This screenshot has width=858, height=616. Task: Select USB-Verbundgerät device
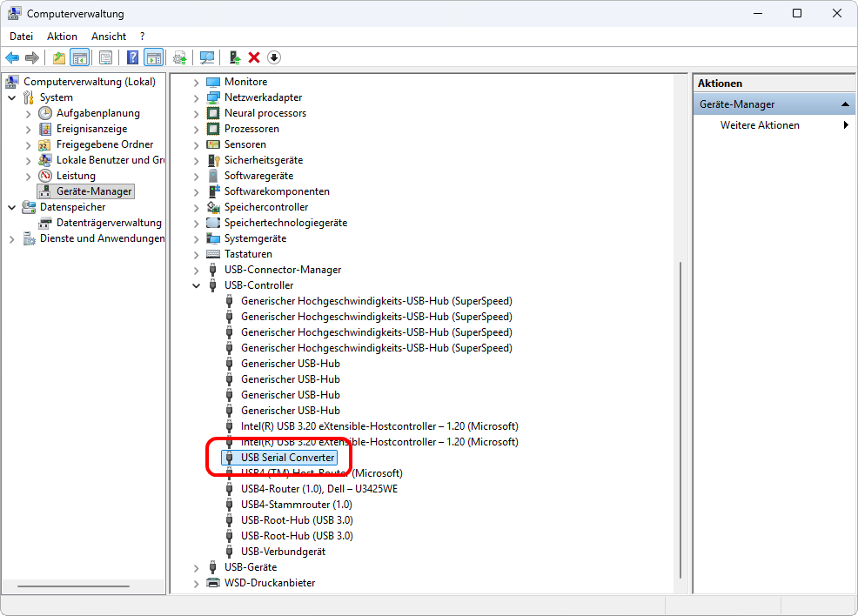(283, 552)
